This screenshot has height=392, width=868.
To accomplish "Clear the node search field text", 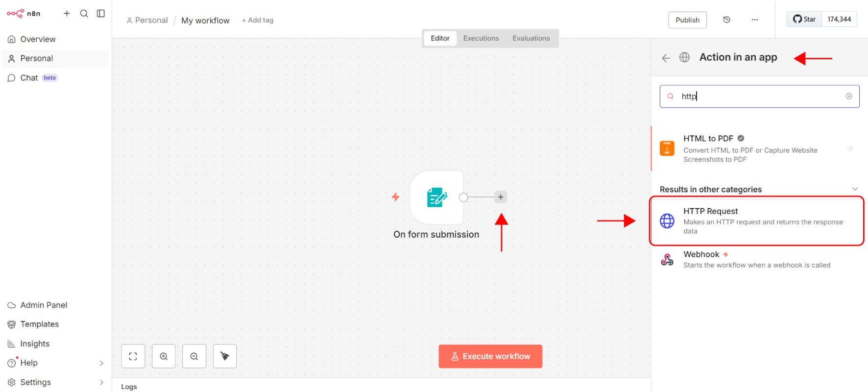I will [x=849, y=97].
